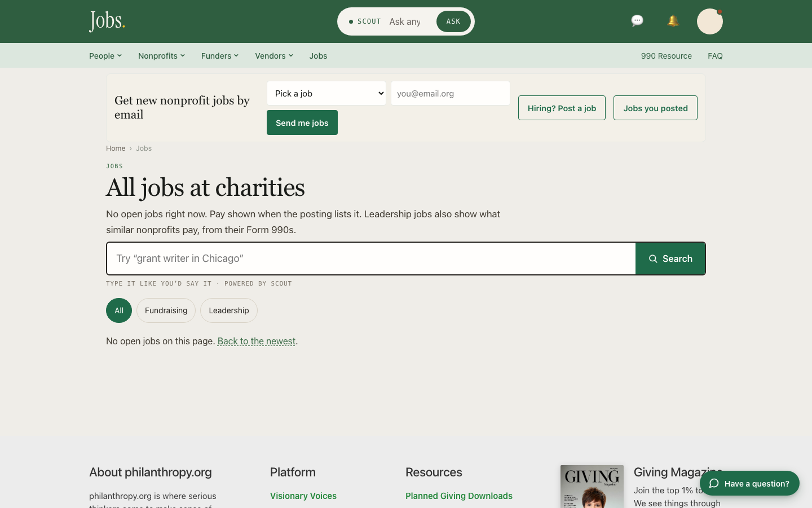Open the FAQ page

(715, 56)
